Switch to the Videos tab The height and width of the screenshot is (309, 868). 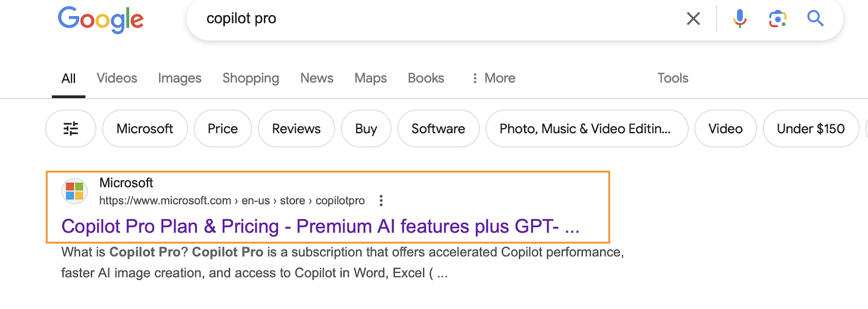(x=117, y=78)
